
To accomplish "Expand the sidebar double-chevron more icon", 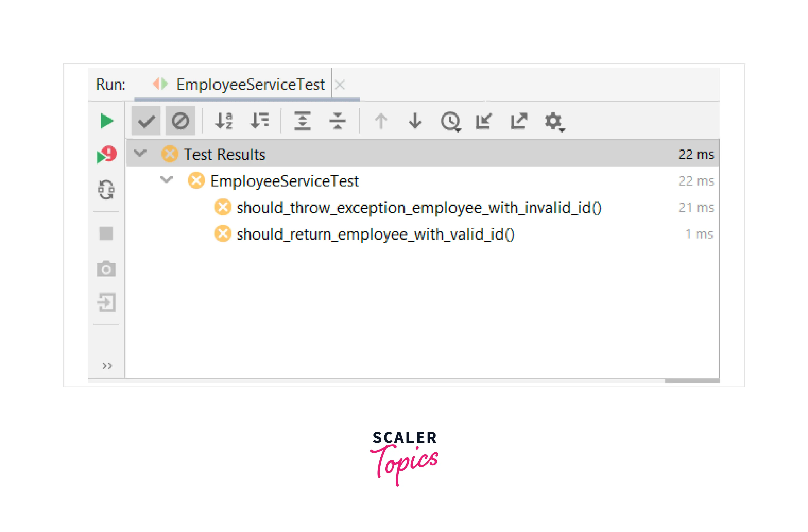I will [x=107, y=366].
